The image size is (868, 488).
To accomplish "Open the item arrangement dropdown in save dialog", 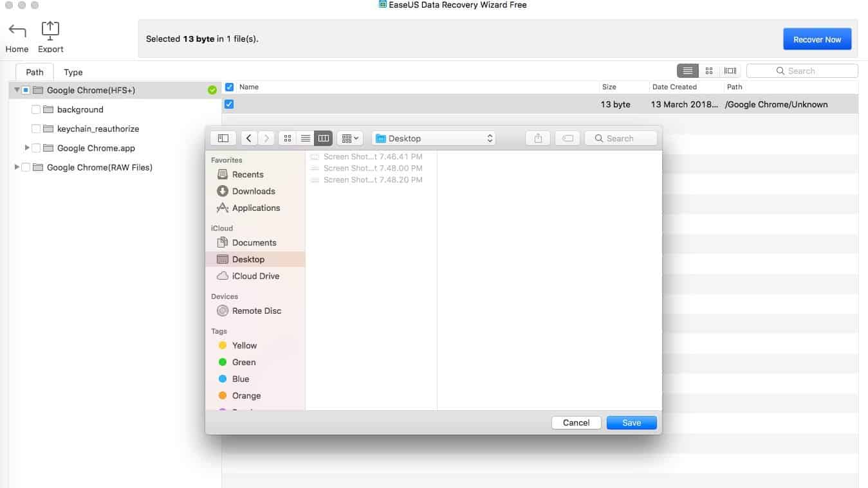I will click(x=350, y=138).
